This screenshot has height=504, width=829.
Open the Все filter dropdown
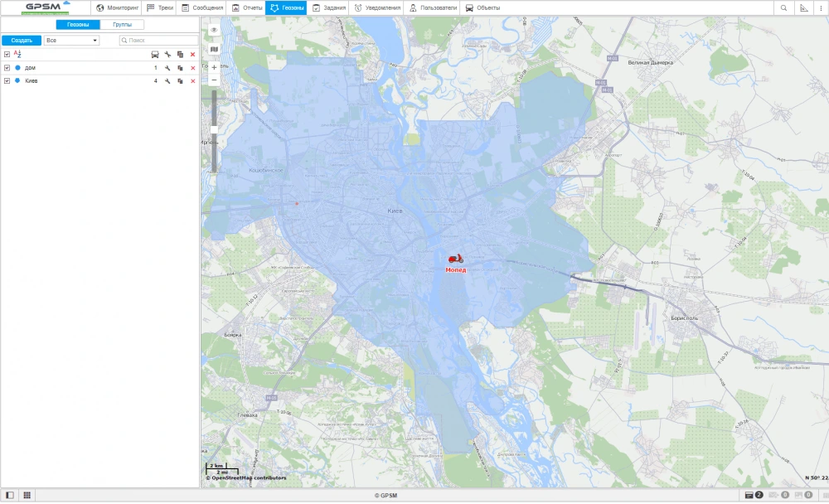(72, 40)
